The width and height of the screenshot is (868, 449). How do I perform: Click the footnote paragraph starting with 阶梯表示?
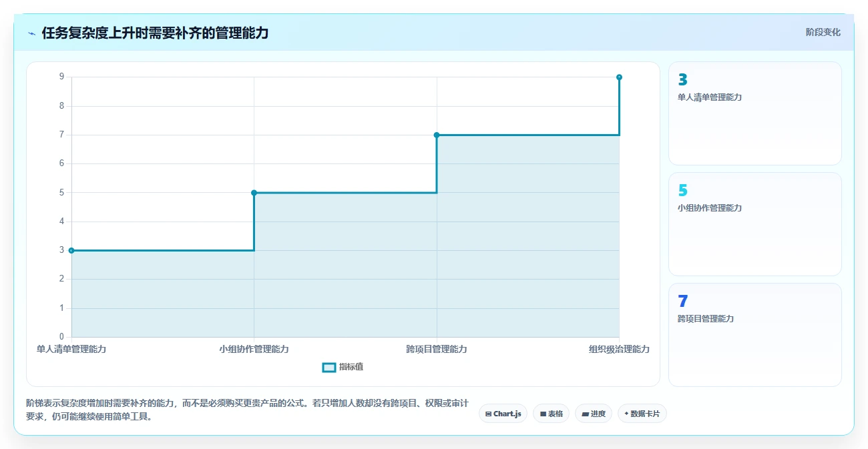tap(247, 410)
